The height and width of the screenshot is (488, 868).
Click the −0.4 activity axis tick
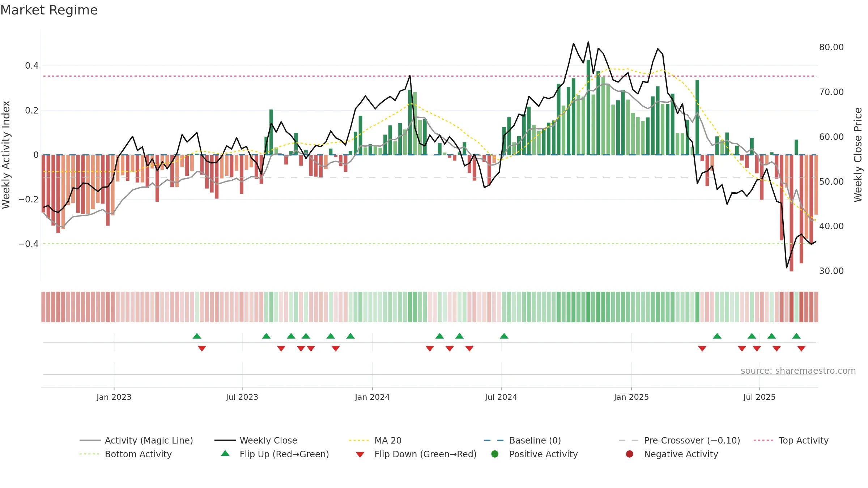tap(29, 244)
